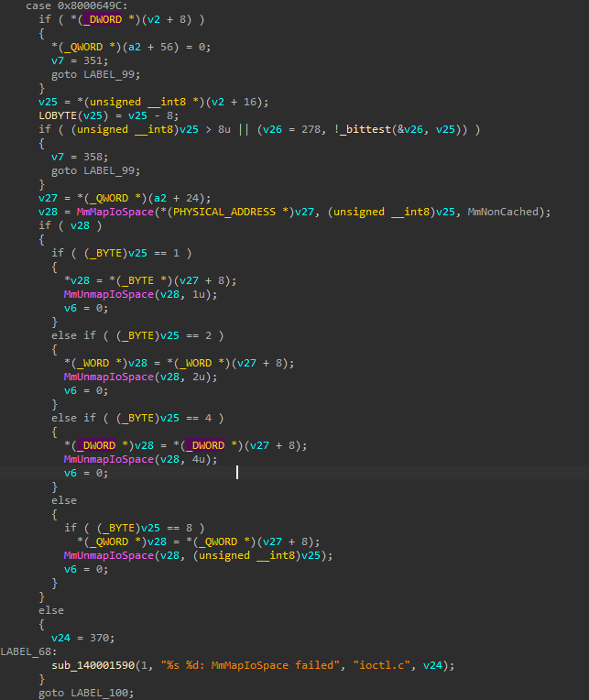This screenshot has height=700, width=589.
Task: Click the LABEL_68 label
Action: tap(29, 651)
